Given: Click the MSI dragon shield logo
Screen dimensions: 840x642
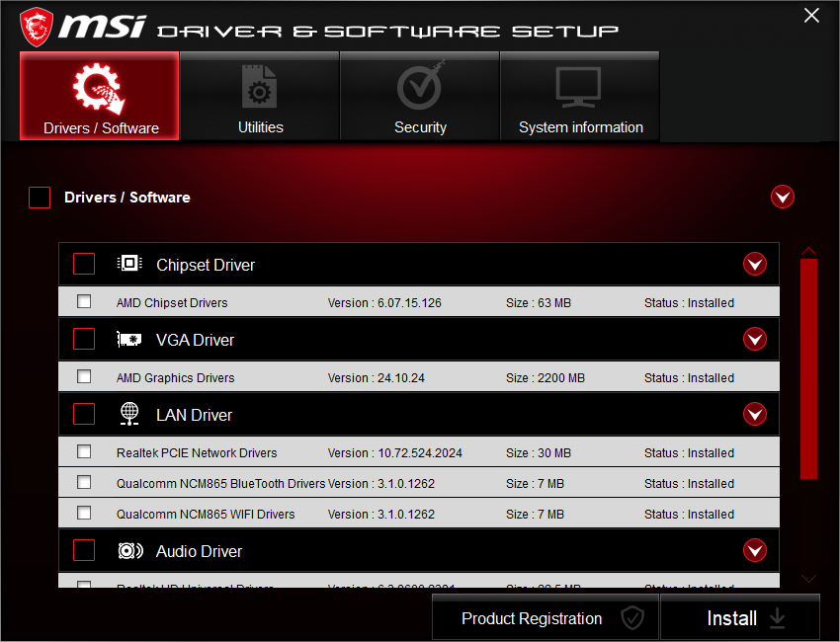Looking at the screenshot, I should point(37,27).
